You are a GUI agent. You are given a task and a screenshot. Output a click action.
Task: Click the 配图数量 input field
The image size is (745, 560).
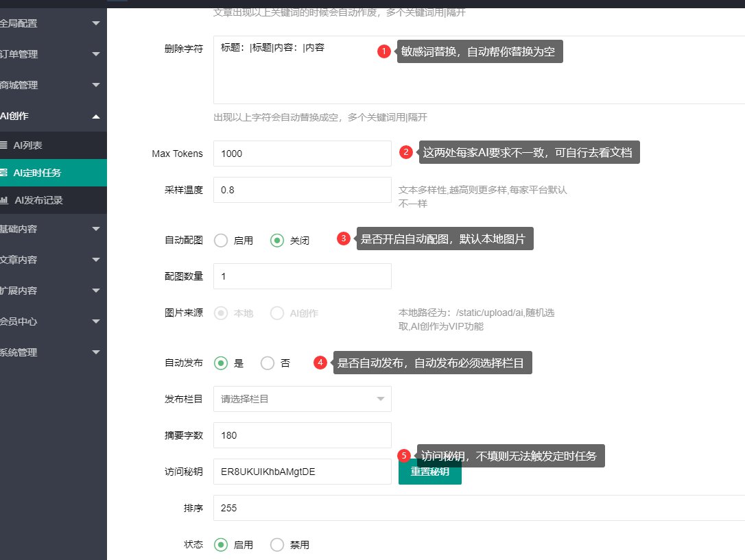[x=302, y=276]
